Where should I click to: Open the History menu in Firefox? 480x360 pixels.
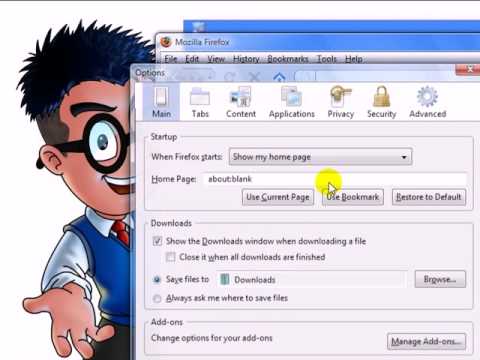click(x=246, y=59)
